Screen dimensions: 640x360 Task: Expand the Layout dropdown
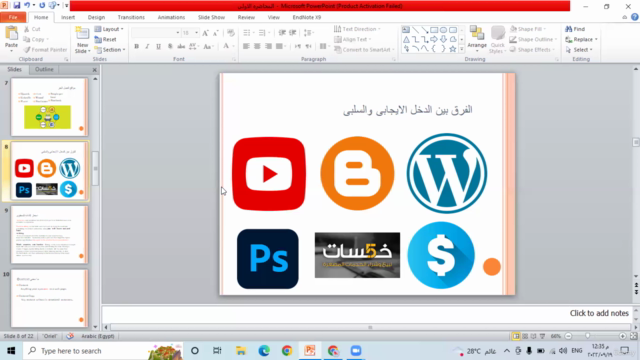[109, 29]
